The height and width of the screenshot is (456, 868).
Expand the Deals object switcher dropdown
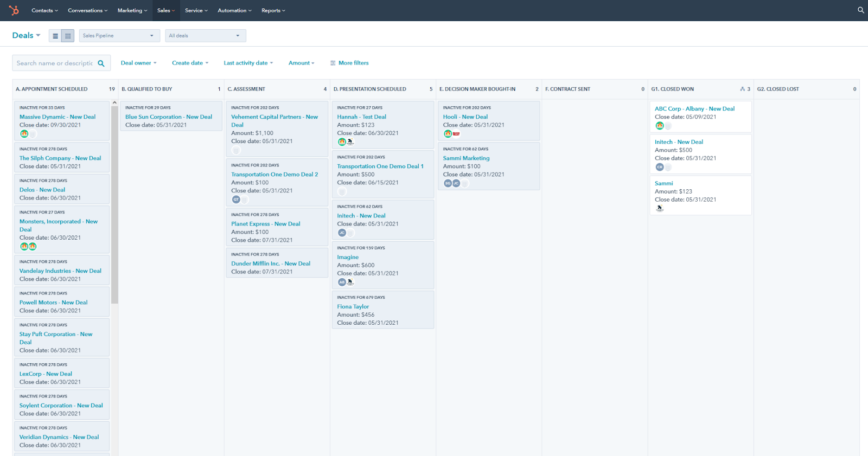[x=26, y=35]
